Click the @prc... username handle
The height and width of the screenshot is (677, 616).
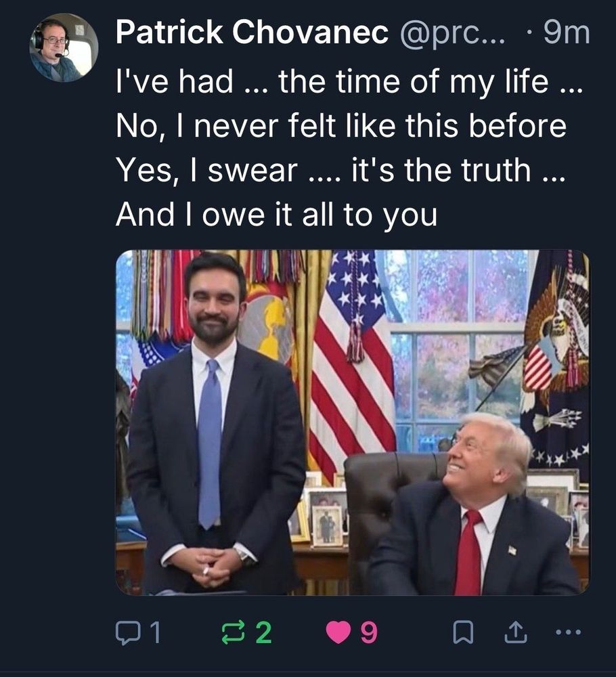(x=453, y=32)
